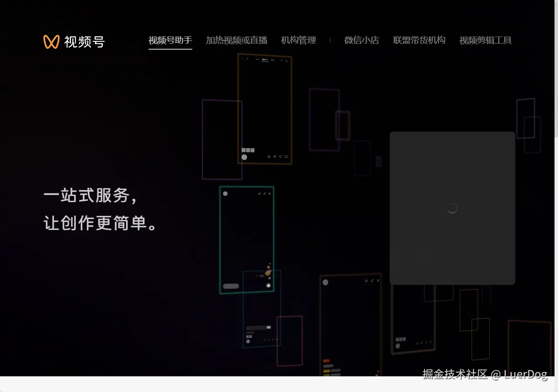This screenshot has width=558, height=392.
Task: Open the 视频号助手 tab
Action: pyautogui.click(x=170, y=41)
